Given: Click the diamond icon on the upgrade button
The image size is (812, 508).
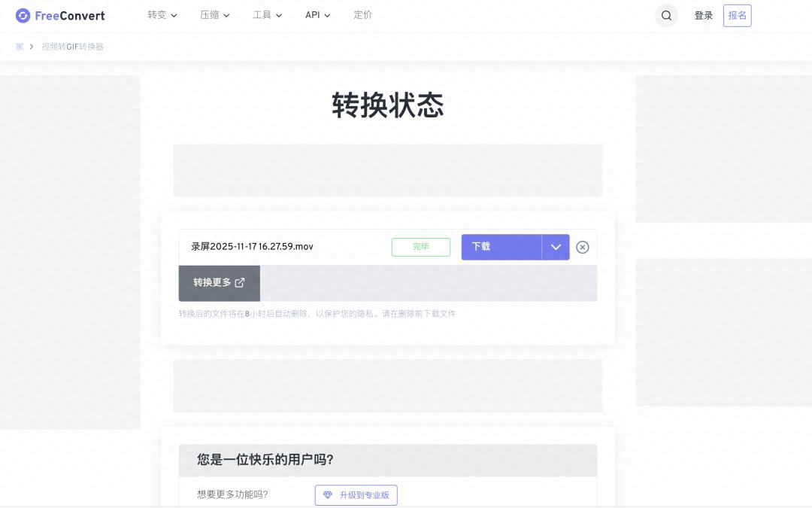Looking at the screenshot, I should [327, 495].
